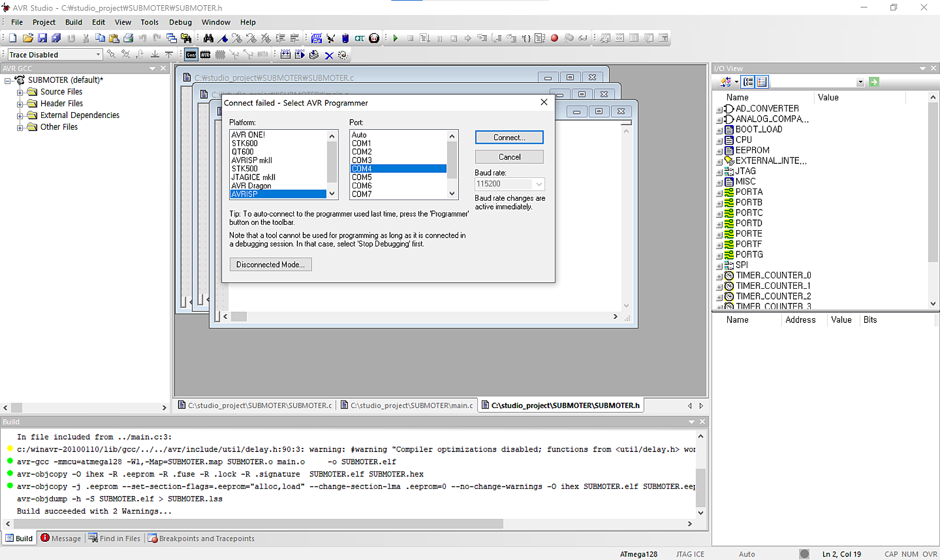Image resolution: width=940 pixels, height=560 pixels.
Task: Open the Baud rate combo box
Action: 538,184
